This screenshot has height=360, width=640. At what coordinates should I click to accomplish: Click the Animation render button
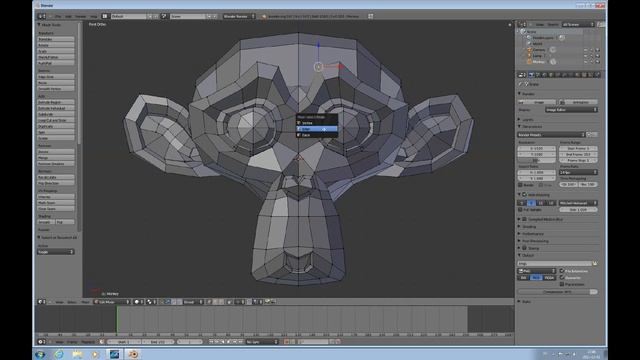[578, 102]
